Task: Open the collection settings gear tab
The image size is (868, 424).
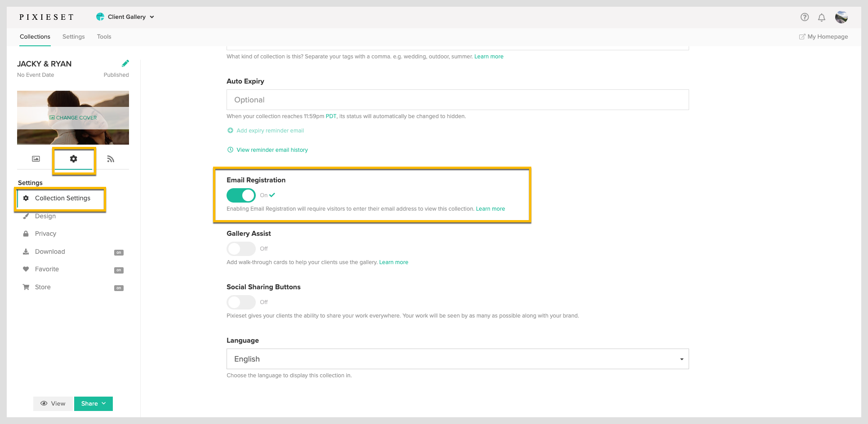Action: [x=74, y=159]
